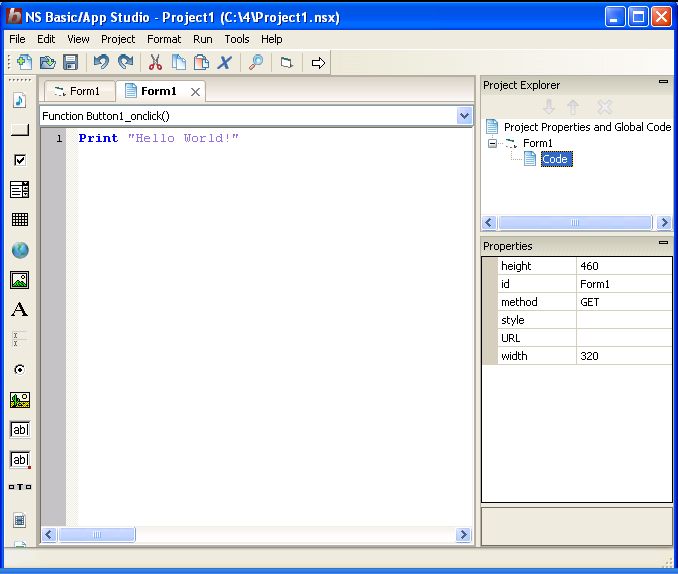The image size is (678, 574).
Task: Edit the height property value 460
Action: click(x=624, y=266)
